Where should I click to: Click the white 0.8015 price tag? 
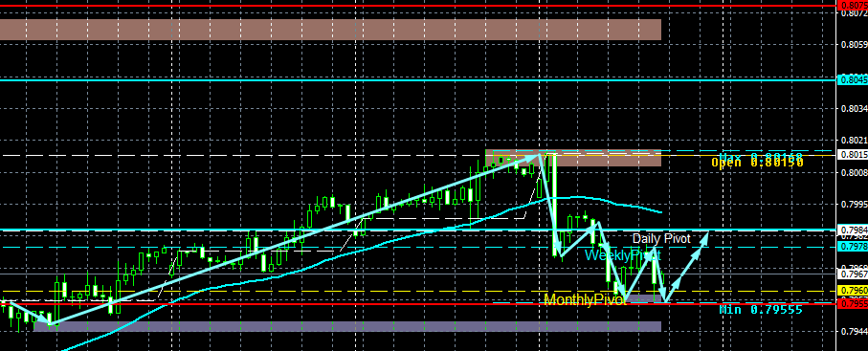[x=854, y=155]
